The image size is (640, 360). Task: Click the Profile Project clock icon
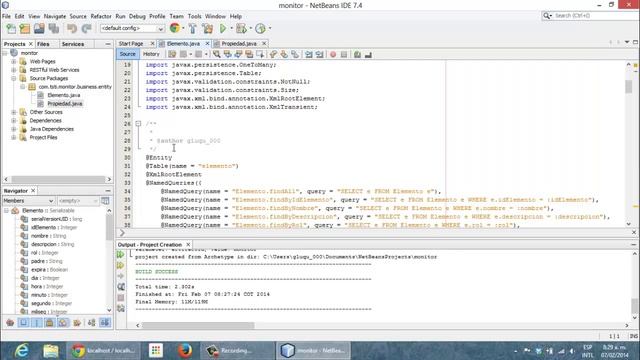tap(260, 29)
